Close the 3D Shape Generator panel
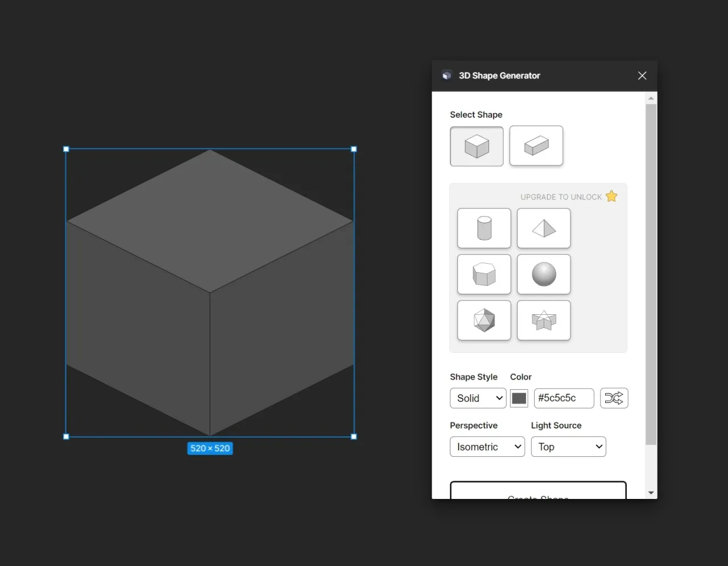 (642, 76)
